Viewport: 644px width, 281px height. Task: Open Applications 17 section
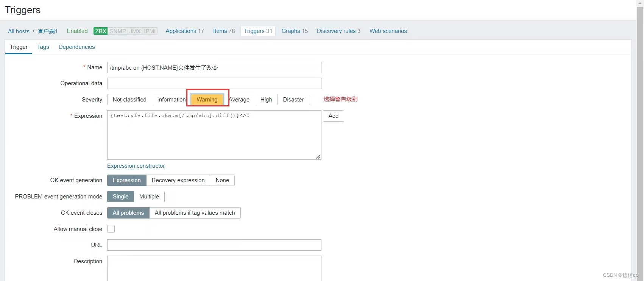point(185,31)
